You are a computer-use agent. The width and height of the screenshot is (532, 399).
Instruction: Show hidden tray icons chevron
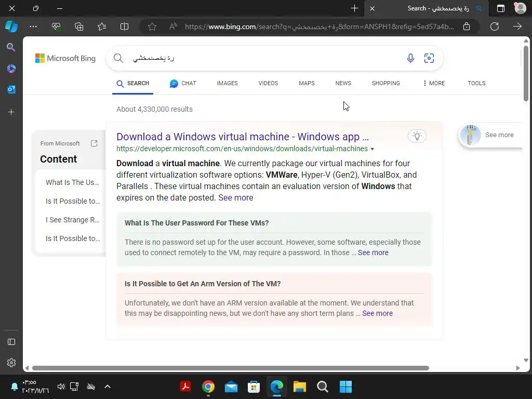pos(107,386)
